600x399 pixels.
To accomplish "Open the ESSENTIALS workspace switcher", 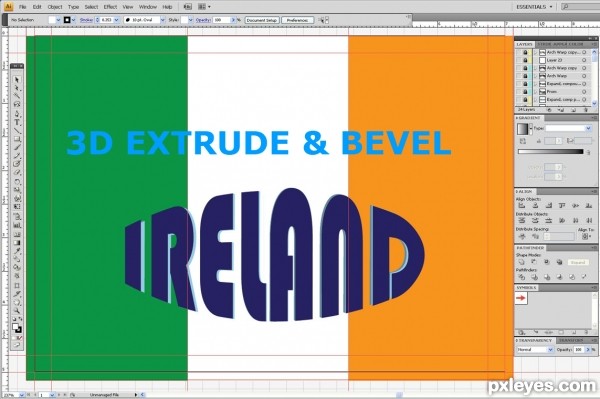I will (534, 7).
